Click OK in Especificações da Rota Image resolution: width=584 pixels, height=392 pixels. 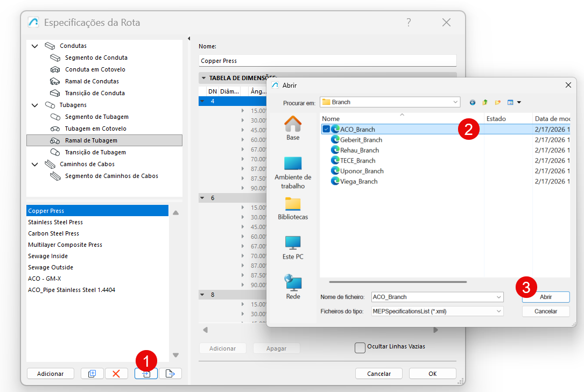(x=432, y=373)
